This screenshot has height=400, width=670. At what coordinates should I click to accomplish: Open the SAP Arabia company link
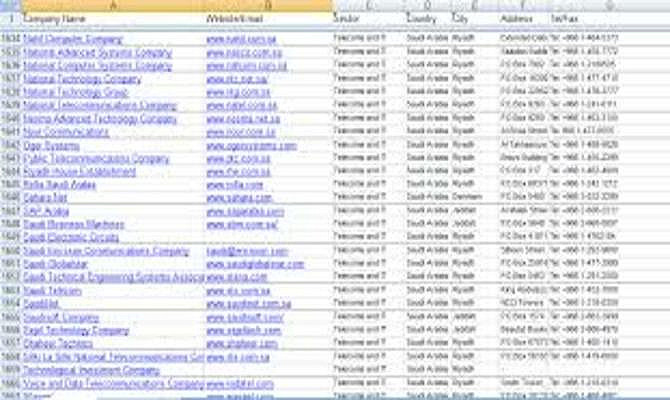[46, 211]
